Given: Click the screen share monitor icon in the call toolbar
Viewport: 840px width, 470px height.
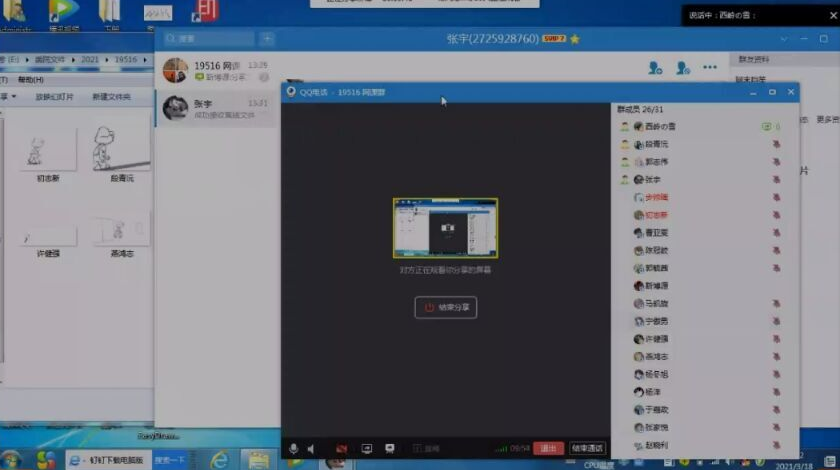Looking at the screenshot, I should coord(366,449).
